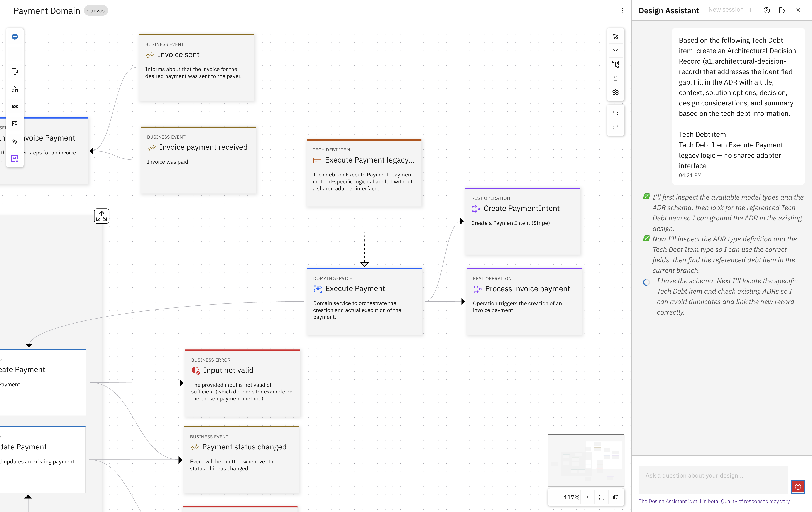Viewport: 812px width, 512px height.
Task: Open the canvas filter tool
Action: (x=615, y=50)
